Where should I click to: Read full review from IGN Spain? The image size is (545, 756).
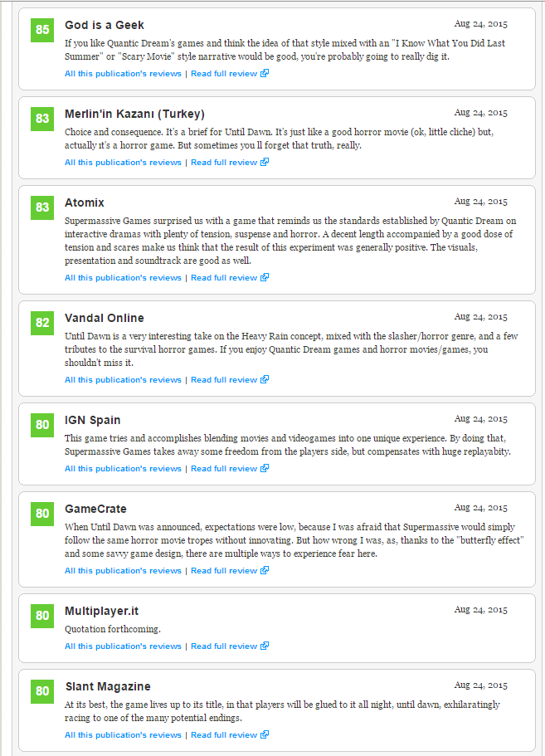coord(224,469)
